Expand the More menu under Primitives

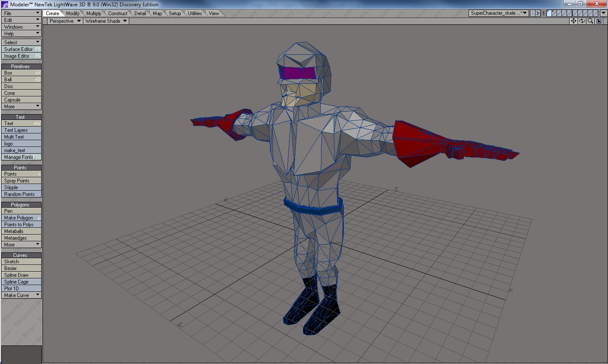click(21, 107)
